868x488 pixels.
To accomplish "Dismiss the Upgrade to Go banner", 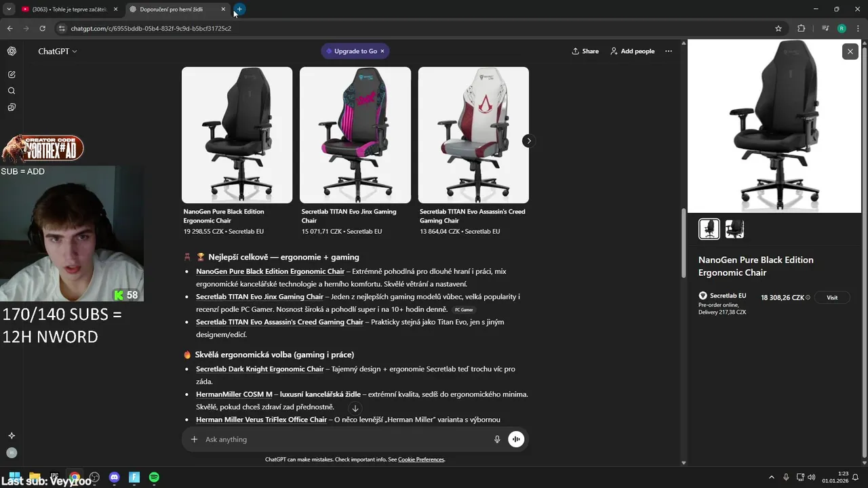I will tap(382, 52).
